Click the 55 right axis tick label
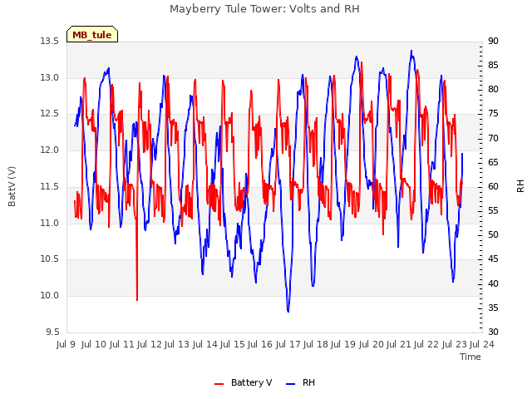 [493, 210]
